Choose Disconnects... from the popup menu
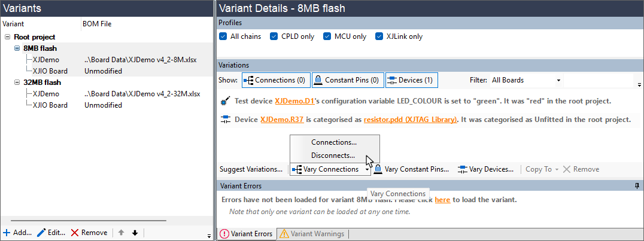The width and height of the screenshot is (644, 241). (x=333, y=155)
